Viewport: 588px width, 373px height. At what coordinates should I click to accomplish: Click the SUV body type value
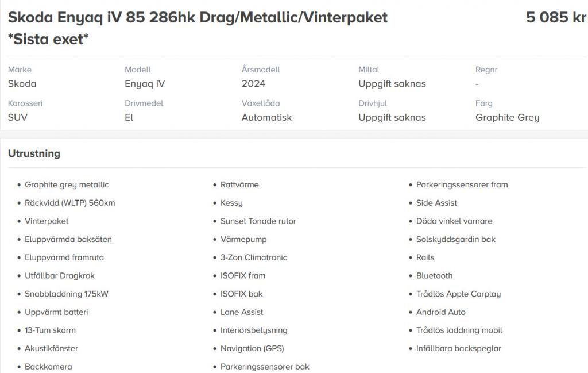click(x=18, y=117)
